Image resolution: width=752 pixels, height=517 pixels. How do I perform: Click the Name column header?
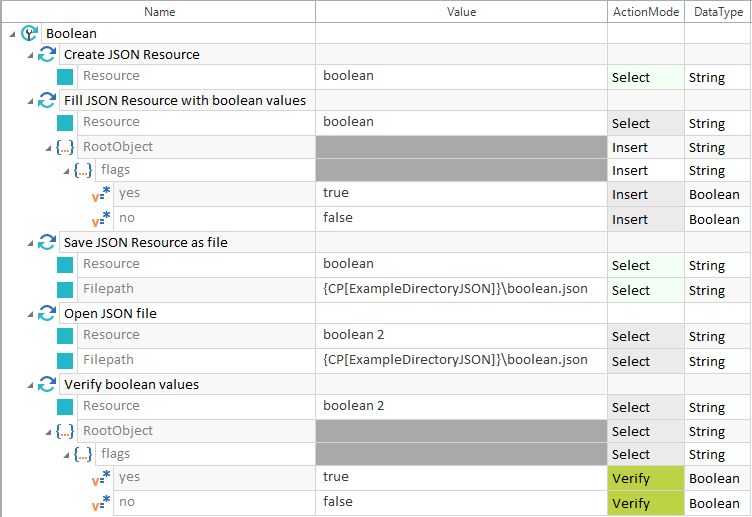point(159,12)
